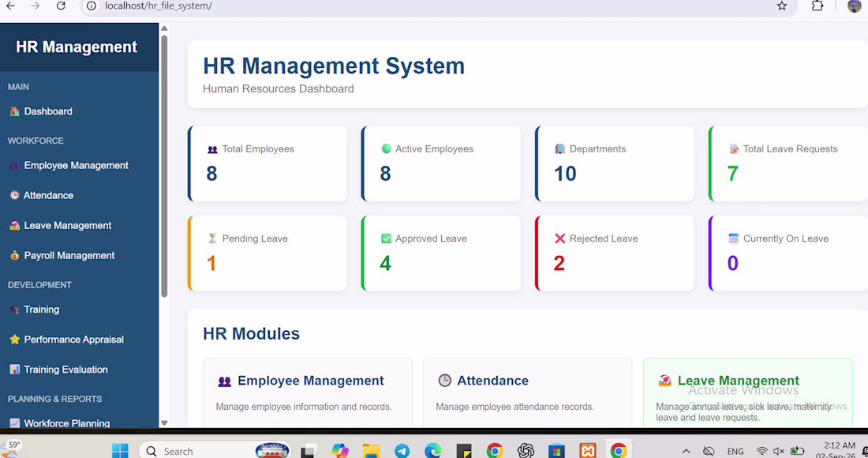Open the Windows Start menu
The image size is (868, 458).
120,451
